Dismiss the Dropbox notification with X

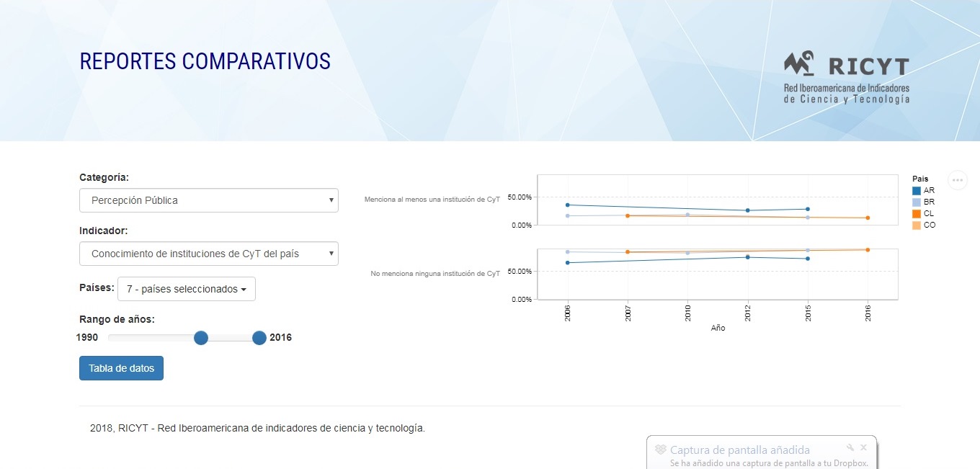[863, 447]
